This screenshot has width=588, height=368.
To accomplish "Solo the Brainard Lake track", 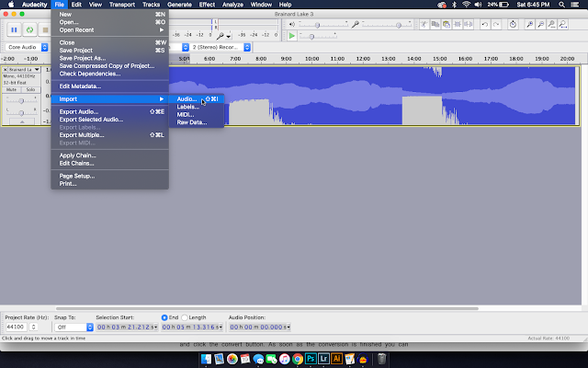I will (30, 90).
